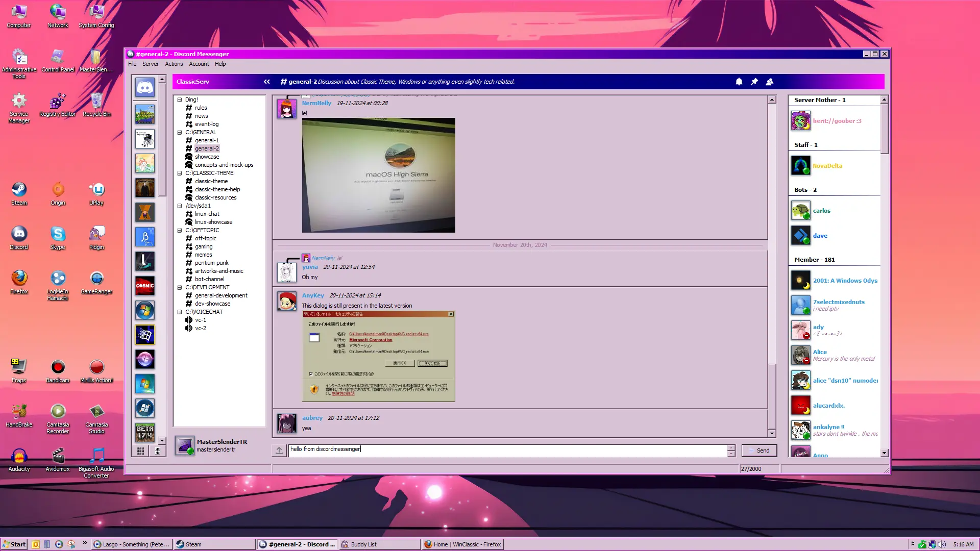The image size is (980, 551).
Task: Open Firefox desktop shortcut
Action: [19, 283]
